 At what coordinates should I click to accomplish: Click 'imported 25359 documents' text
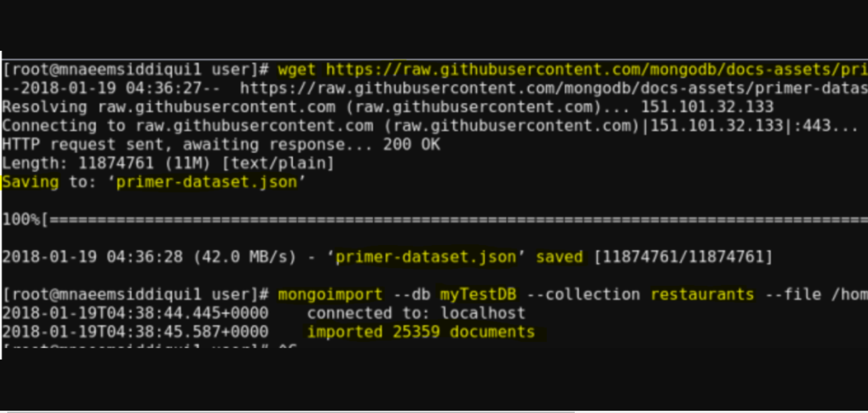[421, 332]
